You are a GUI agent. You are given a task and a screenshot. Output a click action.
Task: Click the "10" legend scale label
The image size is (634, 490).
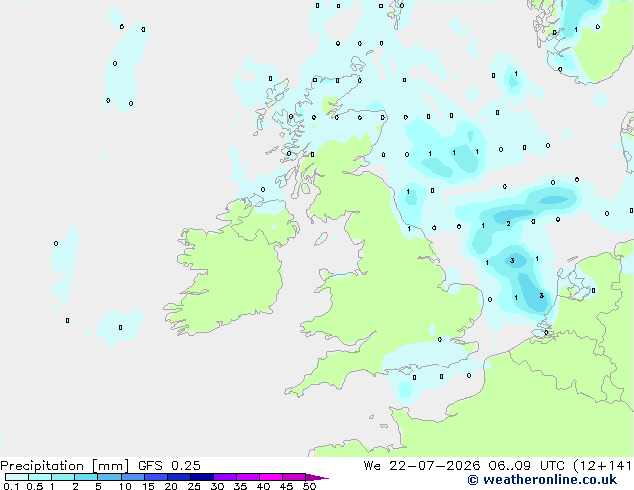coord(125,486)
